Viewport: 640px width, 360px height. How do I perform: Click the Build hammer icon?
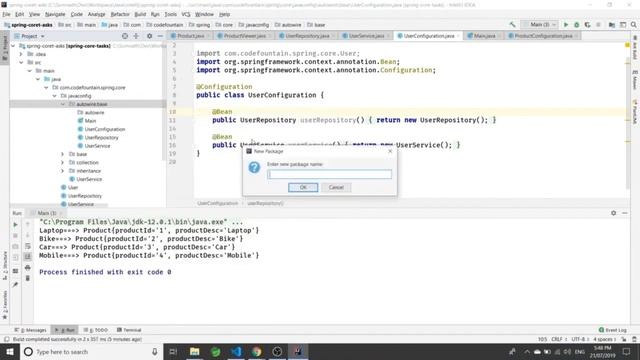point(512,25)
